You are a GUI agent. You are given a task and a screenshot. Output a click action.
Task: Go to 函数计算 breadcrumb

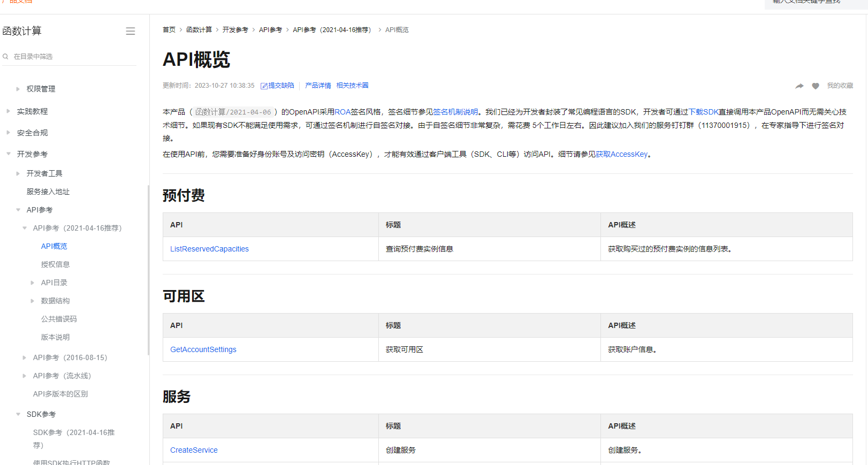tap(199, 30)
